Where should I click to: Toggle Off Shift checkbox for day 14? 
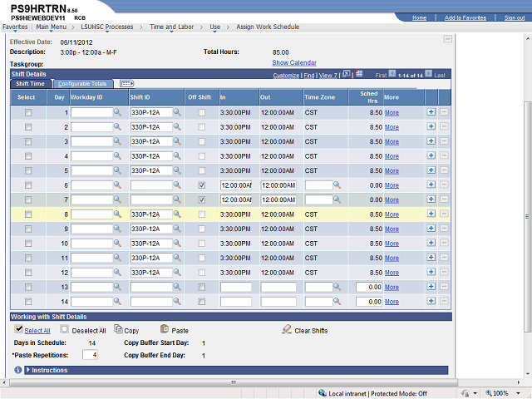click(201, 301)
